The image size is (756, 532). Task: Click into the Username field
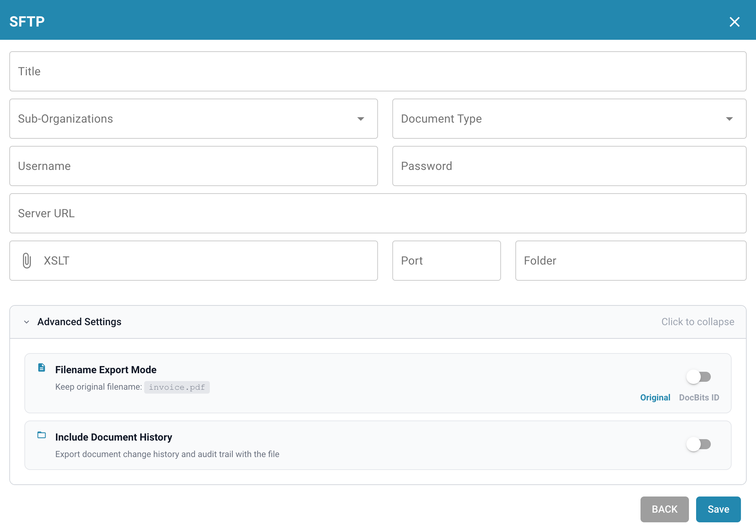pyautogui.click(x=194, y=166)
